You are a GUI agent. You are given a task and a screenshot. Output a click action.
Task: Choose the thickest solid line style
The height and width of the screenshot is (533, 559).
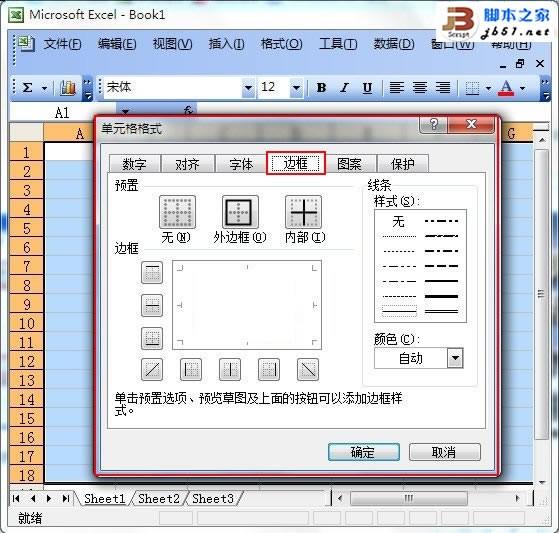coord(441,296)
